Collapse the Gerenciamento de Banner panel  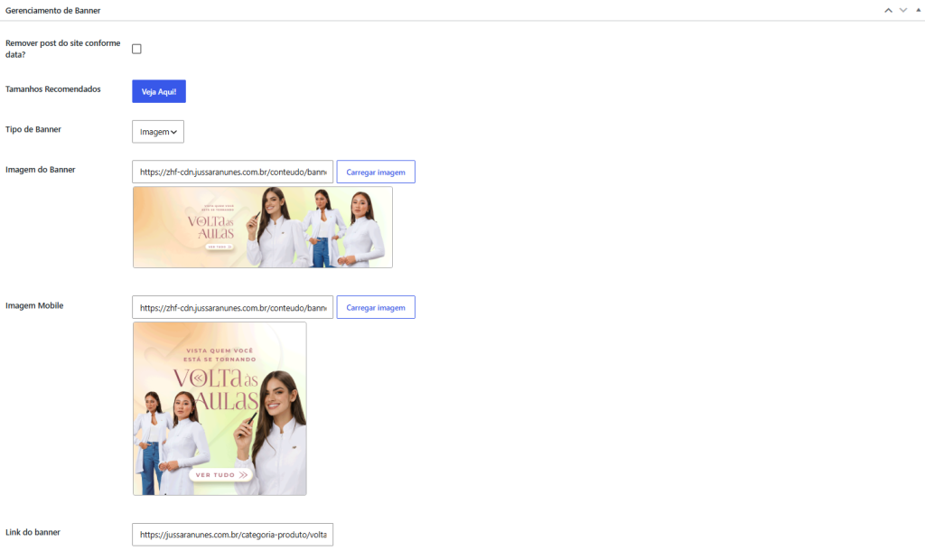click(919, 10)
